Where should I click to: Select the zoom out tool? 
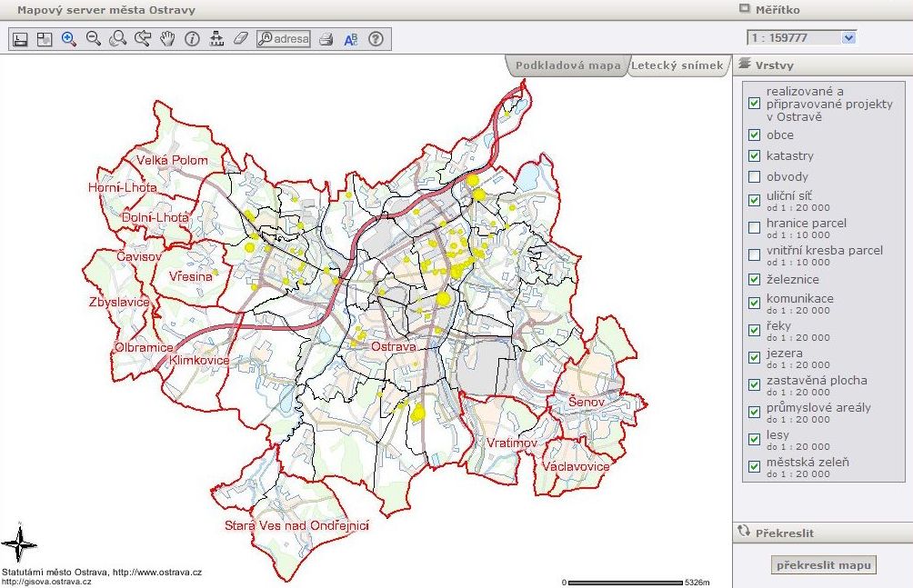(x=94, y=38)
